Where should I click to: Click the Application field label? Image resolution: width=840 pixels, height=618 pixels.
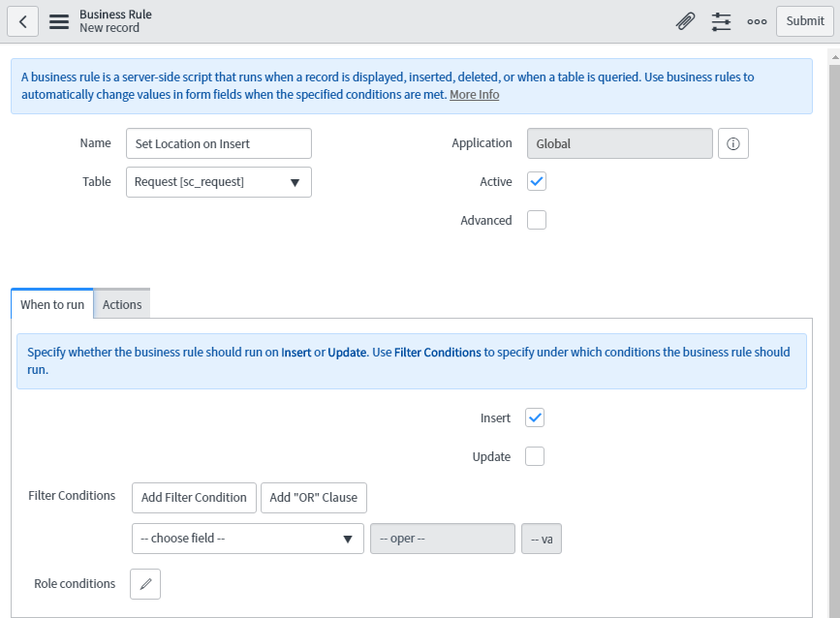point(482,143)
